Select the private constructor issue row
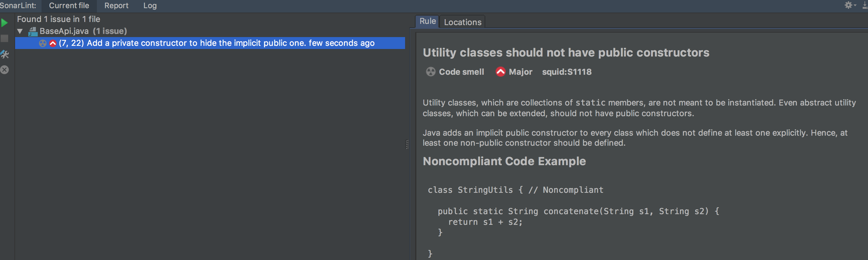Viewport: 868px width, 260px height. tap(216, 43)
